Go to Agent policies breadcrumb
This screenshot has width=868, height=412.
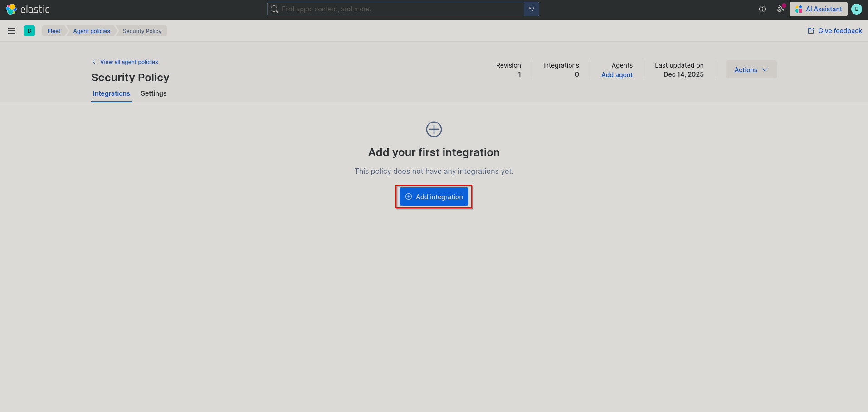click(92, 31)
